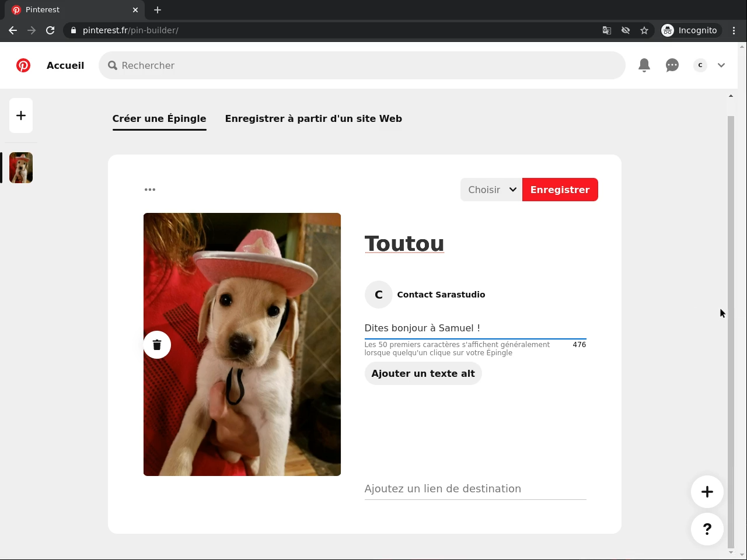Screen dimensions: 747x560
Task: Click the red Enregistrer button
Action: [x=560, y=190]
